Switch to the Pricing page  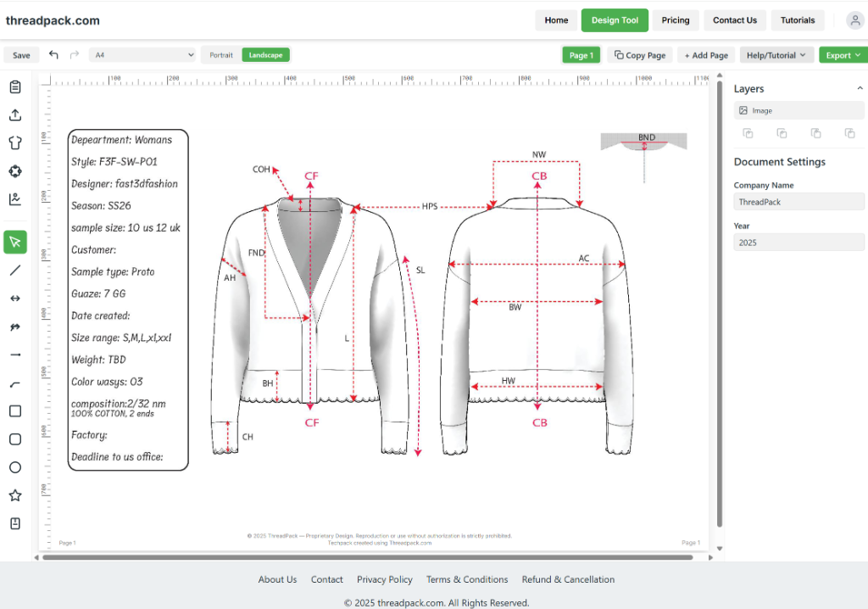coord(676,20)
